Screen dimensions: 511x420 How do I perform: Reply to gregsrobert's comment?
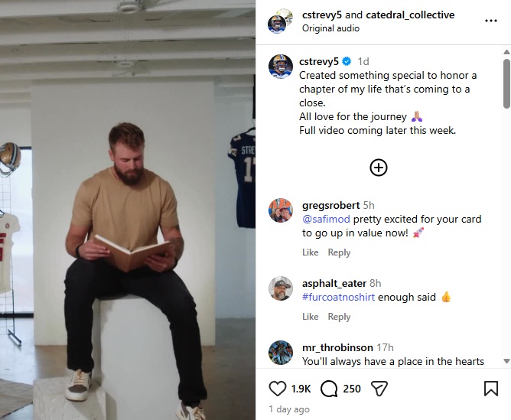[x=339, y=252]
